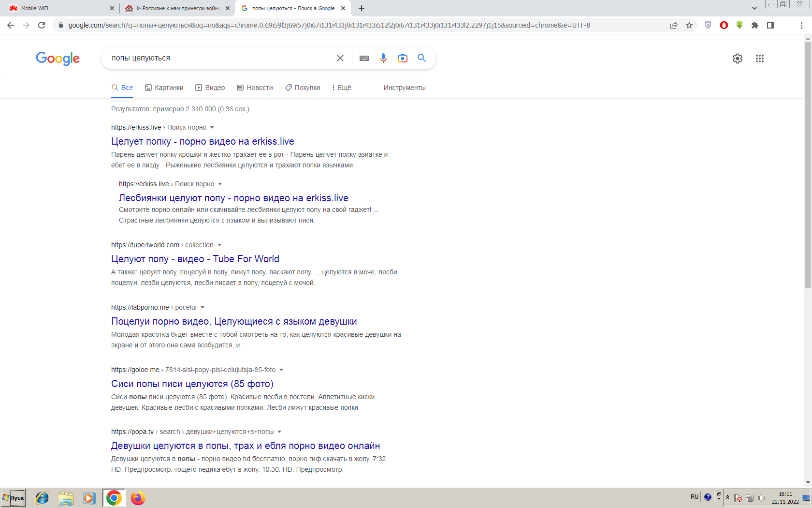812x508 pixels.
Task: Expand the arrow next to goloe.me URL
Action: (x=281, y=370)
